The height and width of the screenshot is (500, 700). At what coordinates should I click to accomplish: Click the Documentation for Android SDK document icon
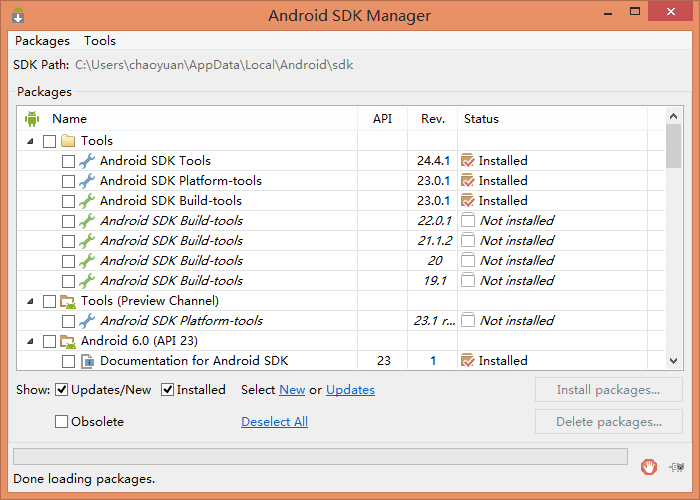pos(87,361)
